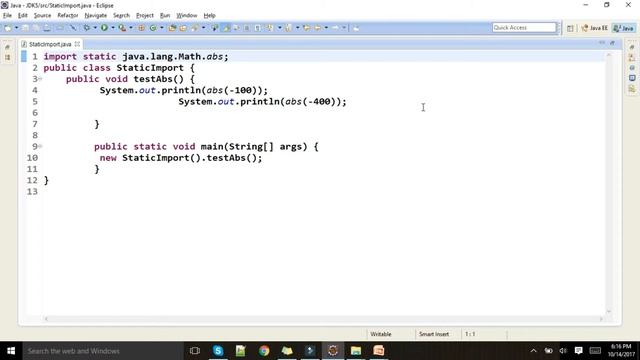Click the Open Task toolbar icon
Screen dimensions: 640x360
click(183, 28)
